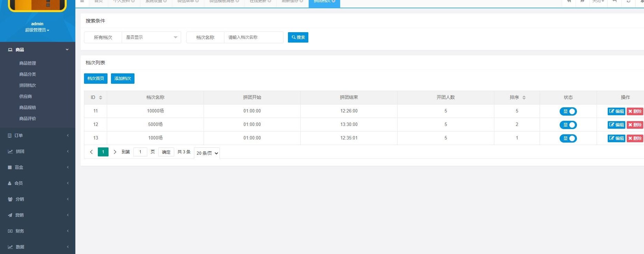
Task: Expand the 财务 sidebar menu
Action: pyautogui.click(x=38, y=231)
